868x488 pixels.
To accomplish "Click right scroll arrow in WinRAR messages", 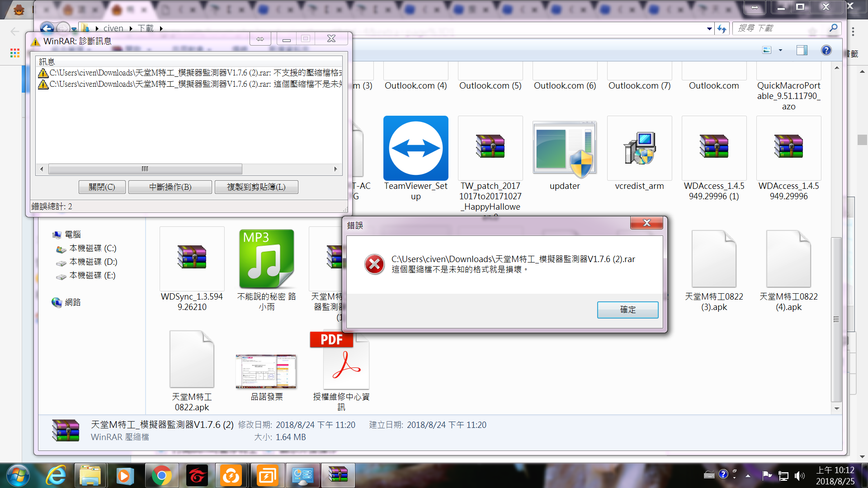I will coord(335,169).
